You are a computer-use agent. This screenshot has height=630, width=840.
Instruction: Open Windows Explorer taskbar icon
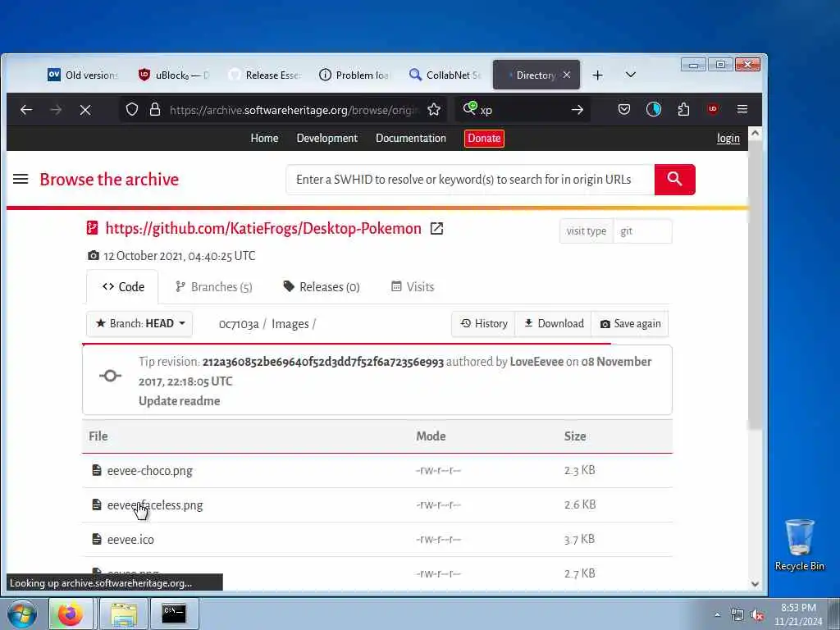124,614
